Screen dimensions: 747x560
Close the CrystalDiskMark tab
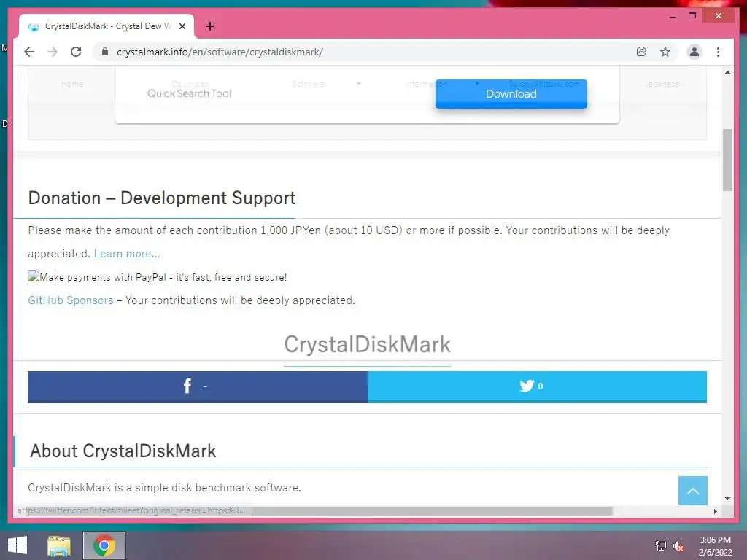coord(182,26)
